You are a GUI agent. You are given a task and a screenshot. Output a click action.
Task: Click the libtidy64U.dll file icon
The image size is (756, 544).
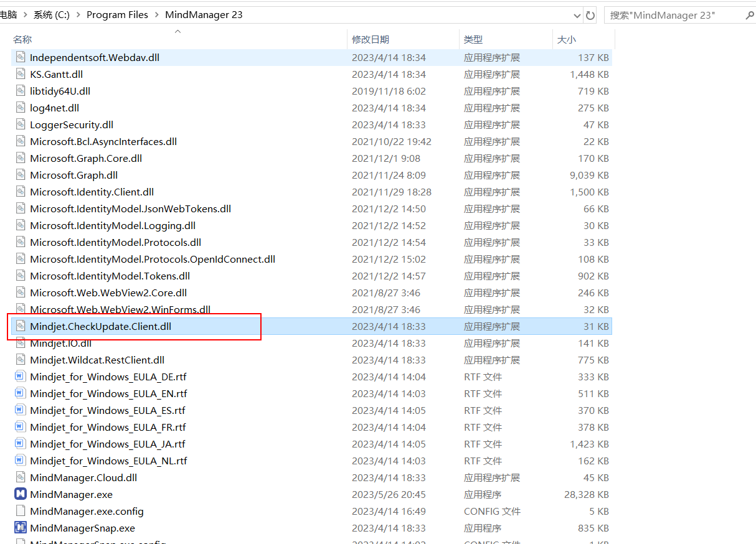click(21, 91)
